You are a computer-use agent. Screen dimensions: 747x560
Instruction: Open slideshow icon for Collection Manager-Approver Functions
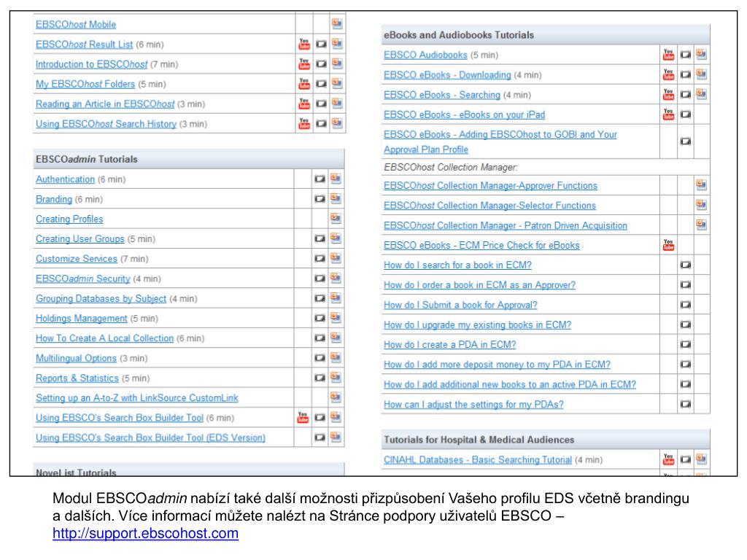tap(701, 184)
